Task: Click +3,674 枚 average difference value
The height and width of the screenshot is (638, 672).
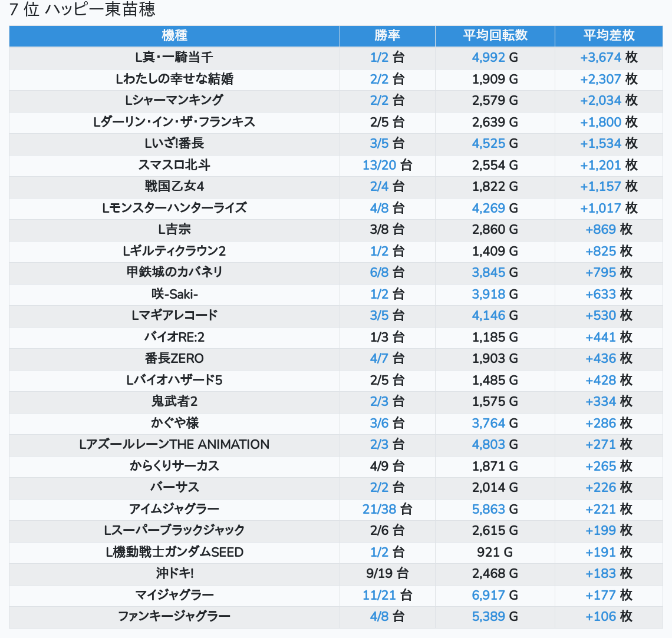Action: coord(608,57)
